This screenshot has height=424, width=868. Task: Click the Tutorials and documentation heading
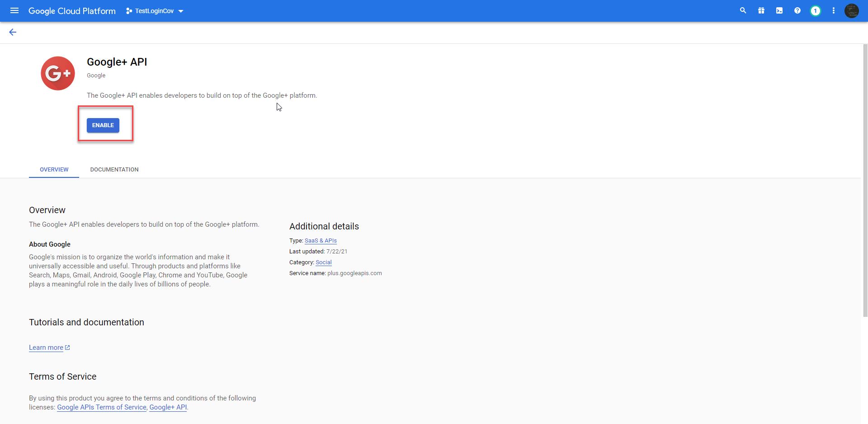[x=87, y=322]
